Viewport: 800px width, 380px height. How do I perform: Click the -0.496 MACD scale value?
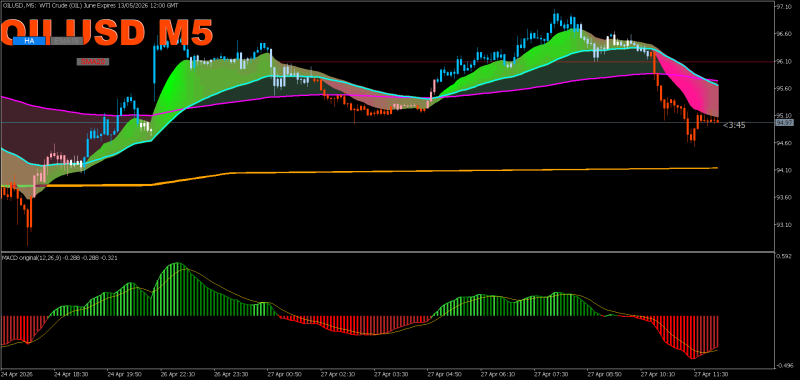coord(785,365)
